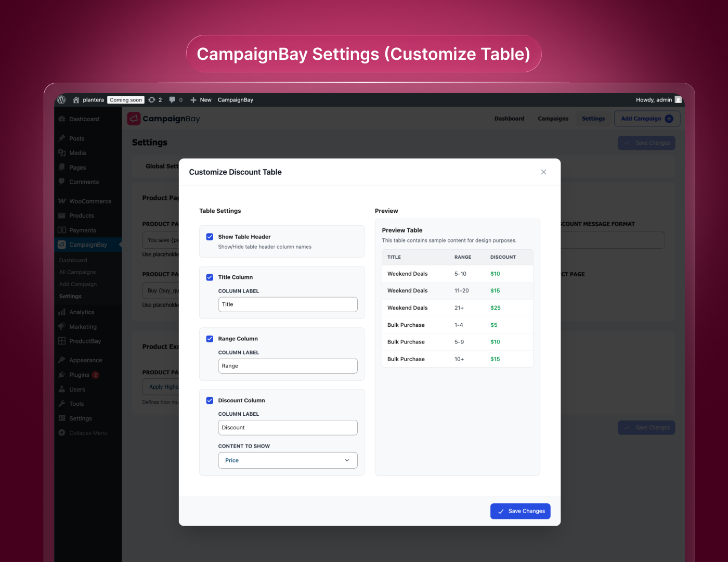Click the Add Campaign button

click(647, 119)
